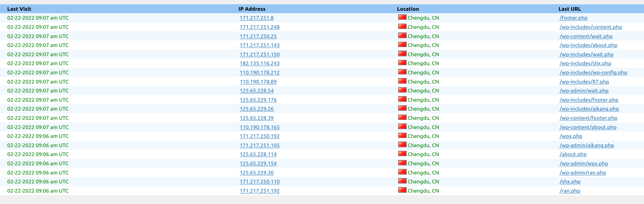
Task: Open /wp-includes/shx.php URL
Action: click(x=585, y=63)
